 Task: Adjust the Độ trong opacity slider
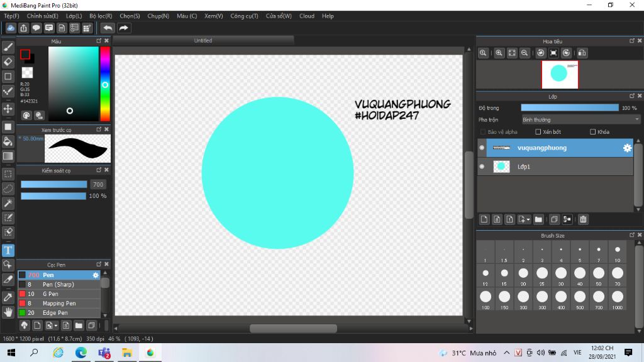pos(570,107)
